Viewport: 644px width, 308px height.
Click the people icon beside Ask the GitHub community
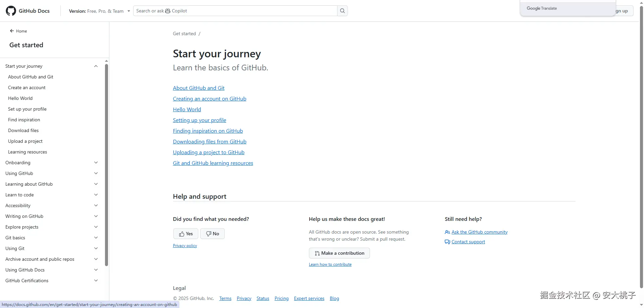click(447, 232)
